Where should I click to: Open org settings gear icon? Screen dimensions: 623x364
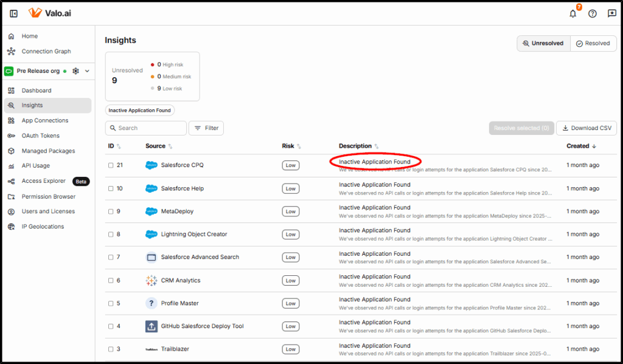[x=75, y=71]
